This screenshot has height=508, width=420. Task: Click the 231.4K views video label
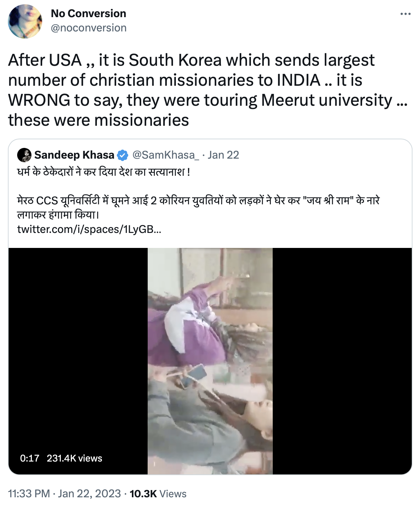click(x=74, y=458)
